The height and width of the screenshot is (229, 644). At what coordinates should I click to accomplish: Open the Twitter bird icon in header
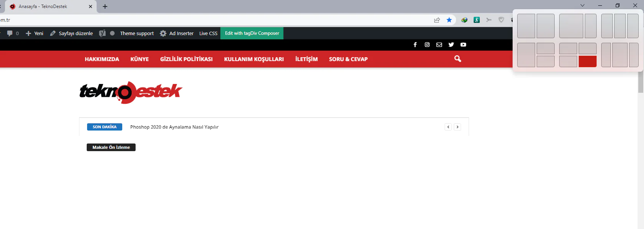click(451, 45)
